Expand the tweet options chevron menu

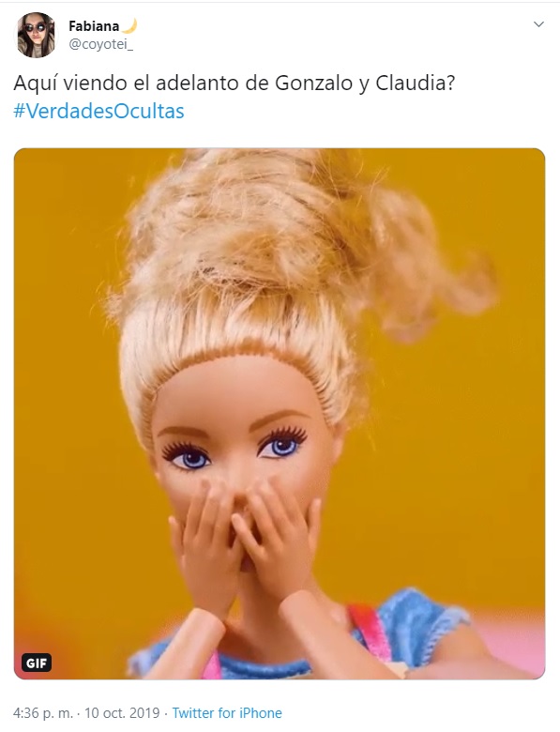pyautogui.click(x=538, y=24)
